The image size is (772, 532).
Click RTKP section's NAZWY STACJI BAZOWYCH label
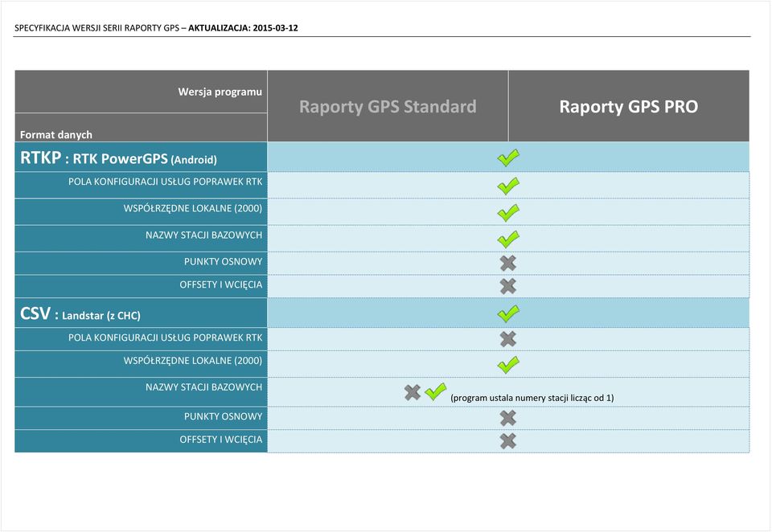click(203, 235)
